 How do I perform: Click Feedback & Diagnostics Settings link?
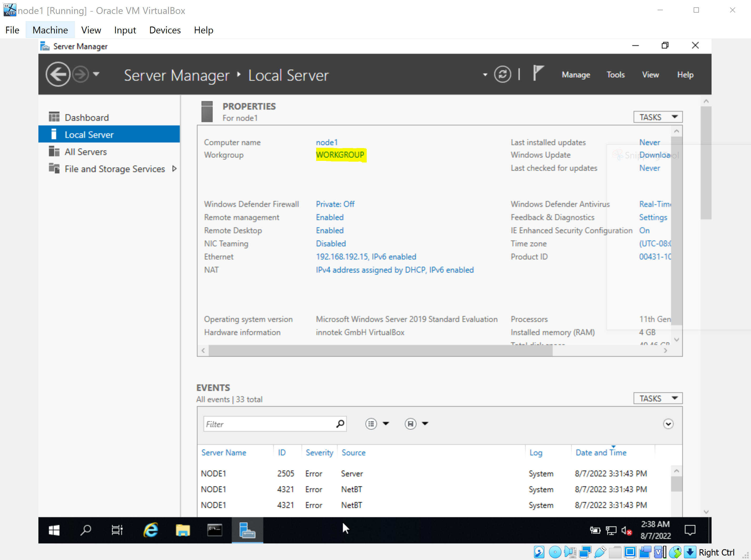tap(653, 217)
